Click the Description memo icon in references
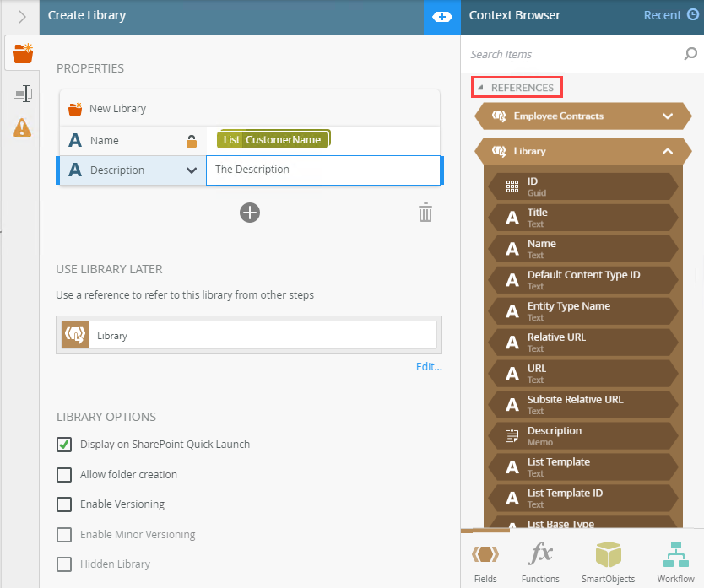This screenshot has height=588, width=704. [512, 436]
